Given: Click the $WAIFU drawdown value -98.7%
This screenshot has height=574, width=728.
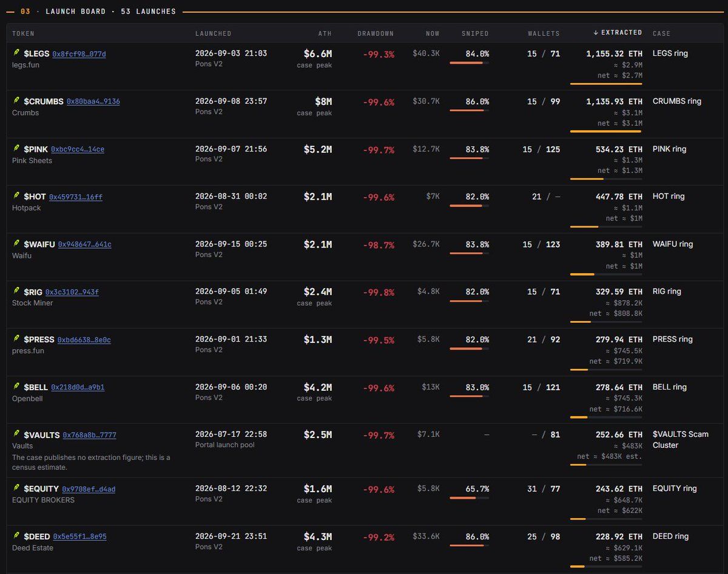Looking at the screenshot, I should (379, 245).
